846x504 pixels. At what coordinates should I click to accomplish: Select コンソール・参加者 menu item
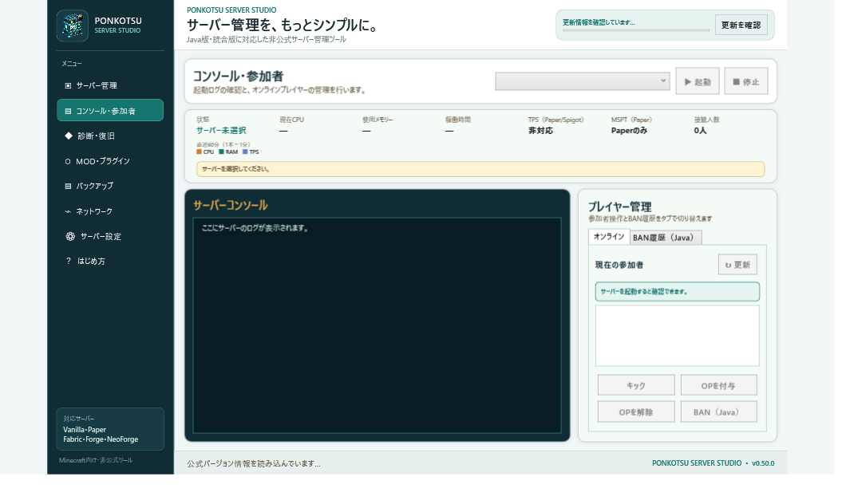point(110,111)
